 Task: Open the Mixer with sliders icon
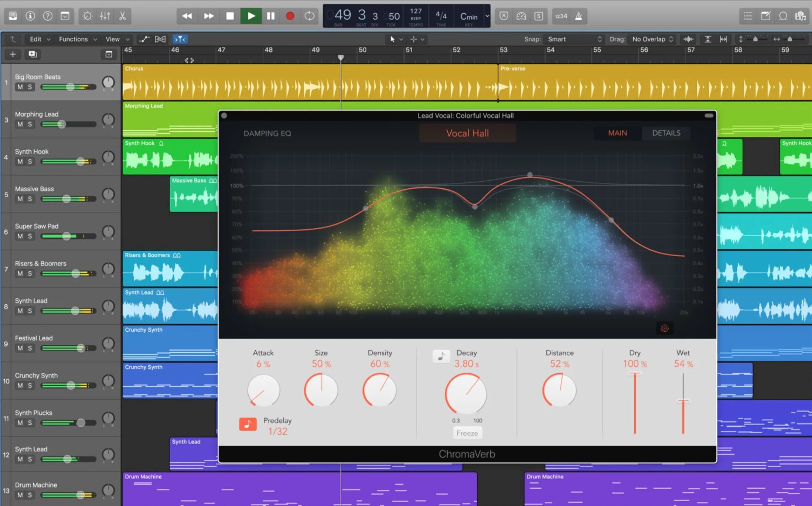[105, 16]
